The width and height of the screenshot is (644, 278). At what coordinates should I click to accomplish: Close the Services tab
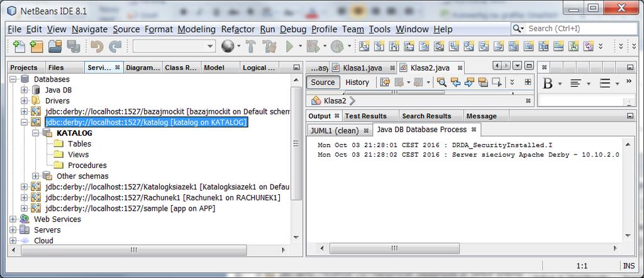coord(117,67)
